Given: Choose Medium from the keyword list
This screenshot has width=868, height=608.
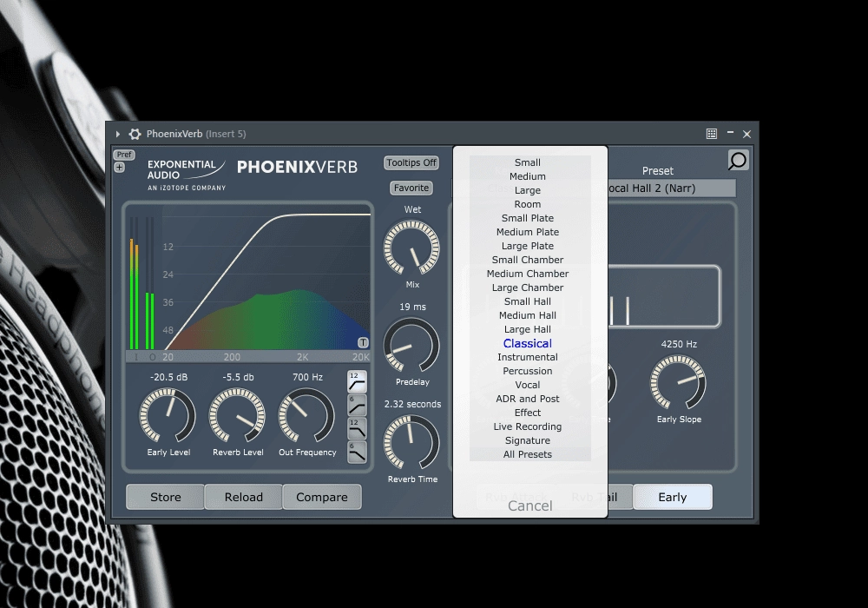Looking at the screenshot, I should pyautogui.click(x=528, y=176).
